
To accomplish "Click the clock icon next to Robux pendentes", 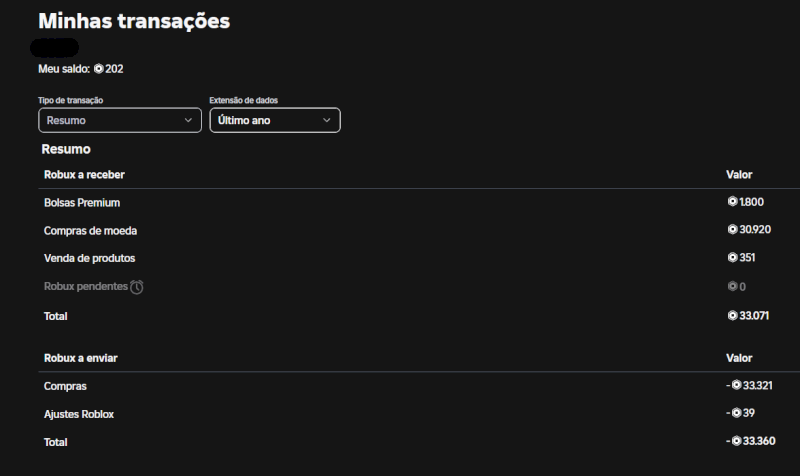I will pyautogui.click(x=137, y=287).
